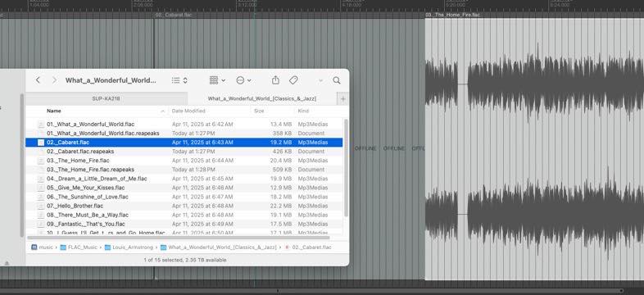The width and height of the screenshot is (644, 295).
Task: Select 06._The_Sunshine_of_Love.flac file
Action: pos(184,197)
